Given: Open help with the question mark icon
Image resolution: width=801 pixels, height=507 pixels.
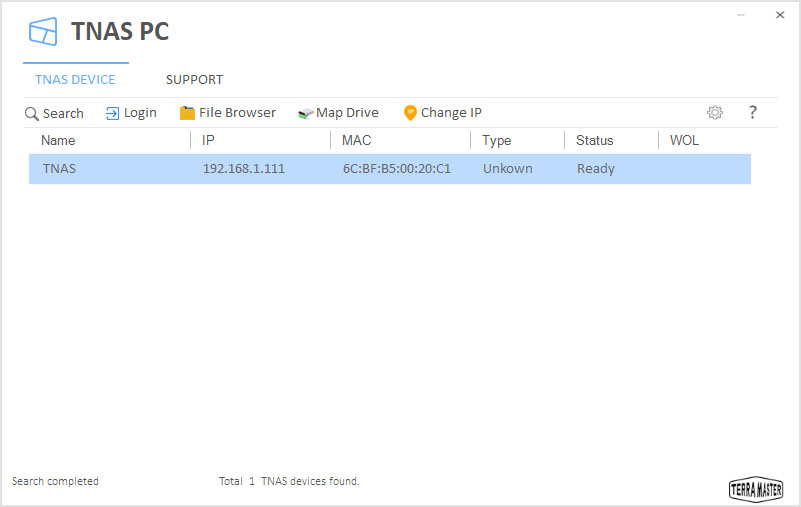Looking at the screenshot, I should pos(752,112).
